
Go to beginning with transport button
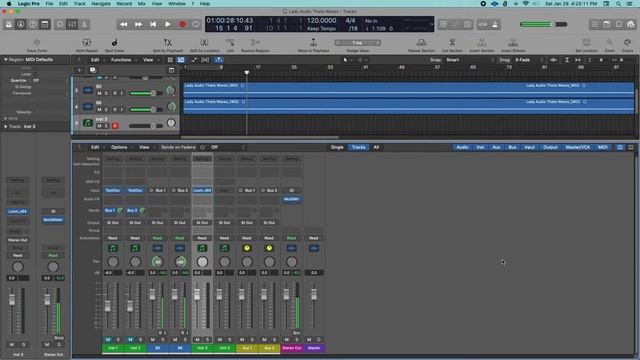click(153, 24)
